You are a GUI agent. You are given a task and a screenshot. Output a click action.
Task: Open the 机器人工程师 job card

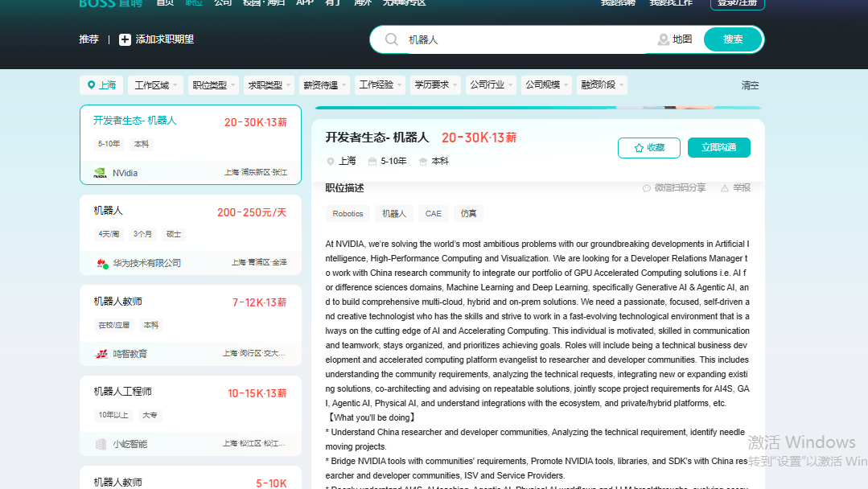point(191,416)
